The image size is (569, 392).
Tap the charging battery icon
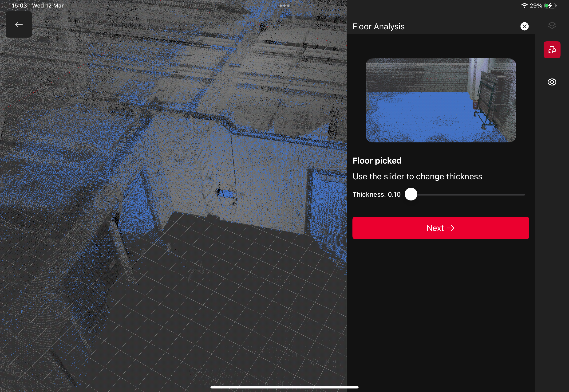550,6
